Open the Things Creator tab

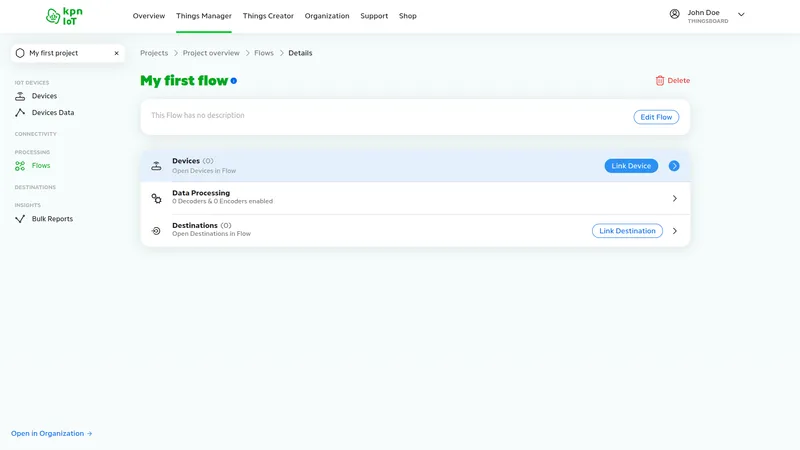coord(268,16)
